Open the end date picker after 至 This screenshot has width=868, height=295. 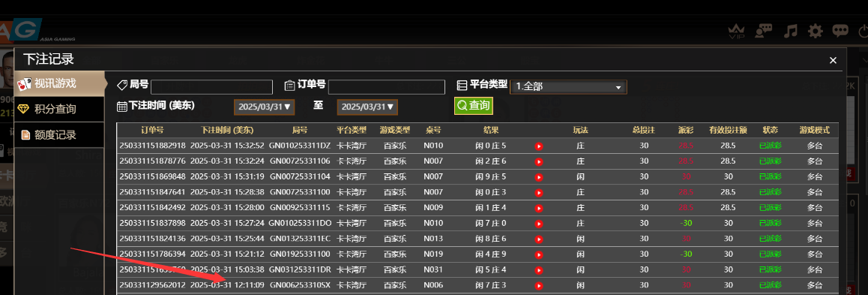tap(367, 107)
